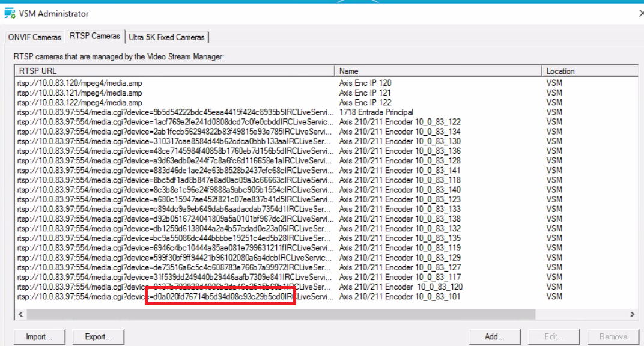Click the horizontal scrollbar right arrow

pos(632,314)
